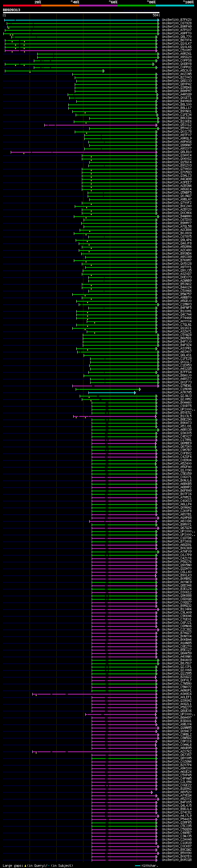Viewport: 197px width, 868px height.
Task: Select UniRef100_C1TMM1 entry
Action: tap(177, 440)
